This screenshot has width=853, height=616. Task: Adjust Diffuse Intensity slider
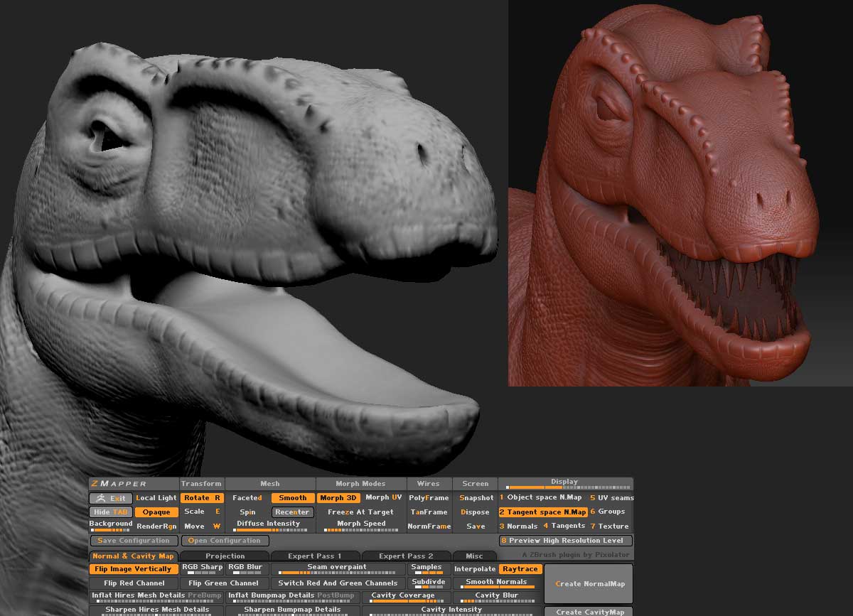pos(270,526)
